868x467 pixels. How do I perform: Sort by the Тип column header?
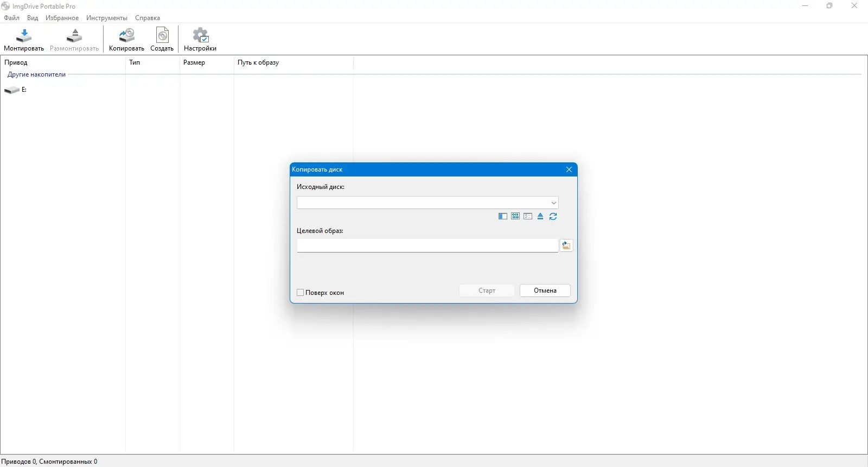152,62
